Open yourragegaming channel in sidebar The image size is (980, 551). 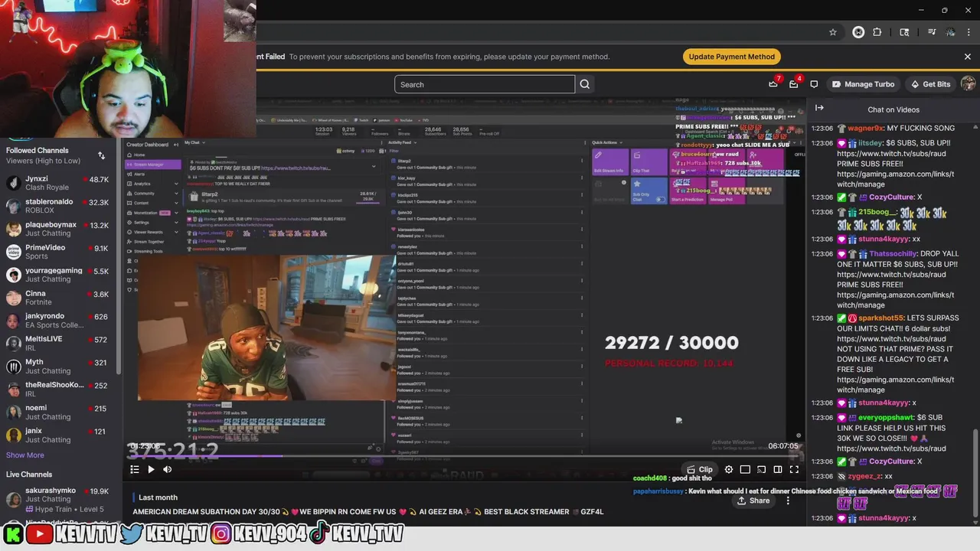pyautogui.click(x=58, y=275)
